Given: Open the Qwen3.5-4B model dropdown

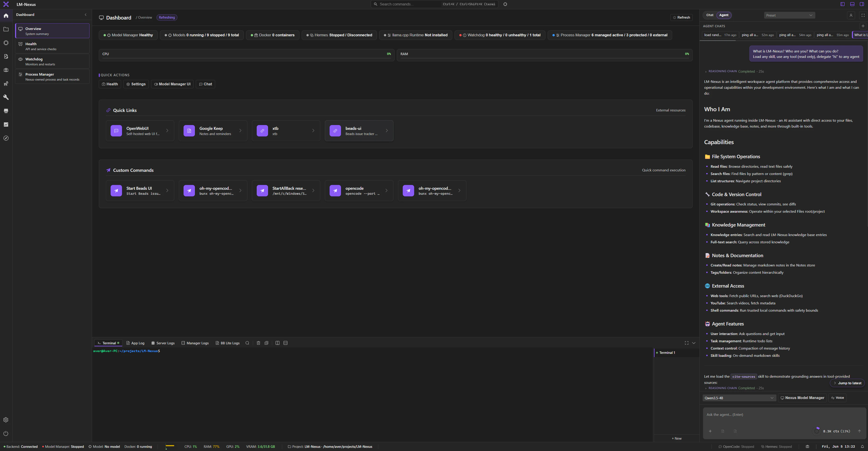Looking at the screenshot, I should tap(739, 398).
